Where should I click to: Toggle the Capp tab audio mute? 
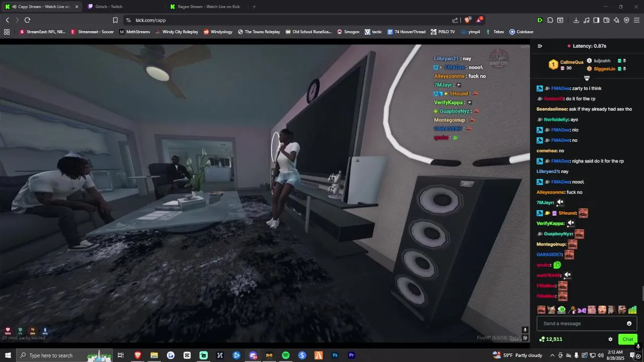[x=14, y=7]
